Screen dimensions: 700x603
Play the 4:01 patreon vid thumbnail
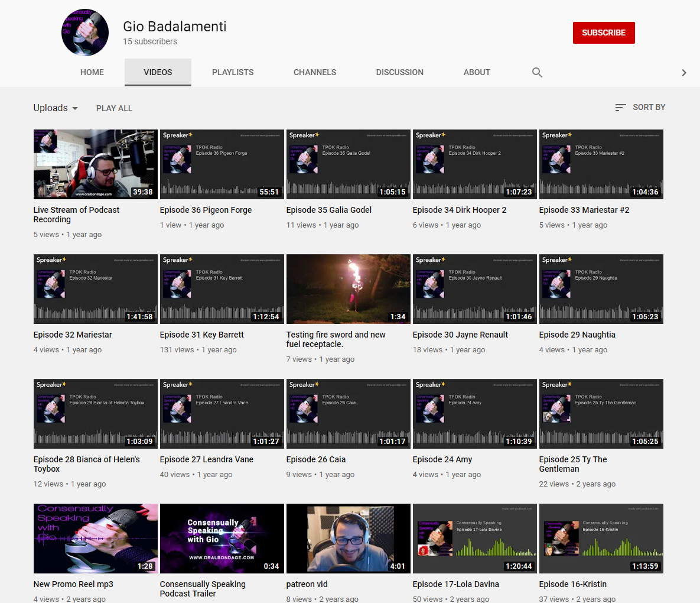pyautogui.click(x=348, y=538)
